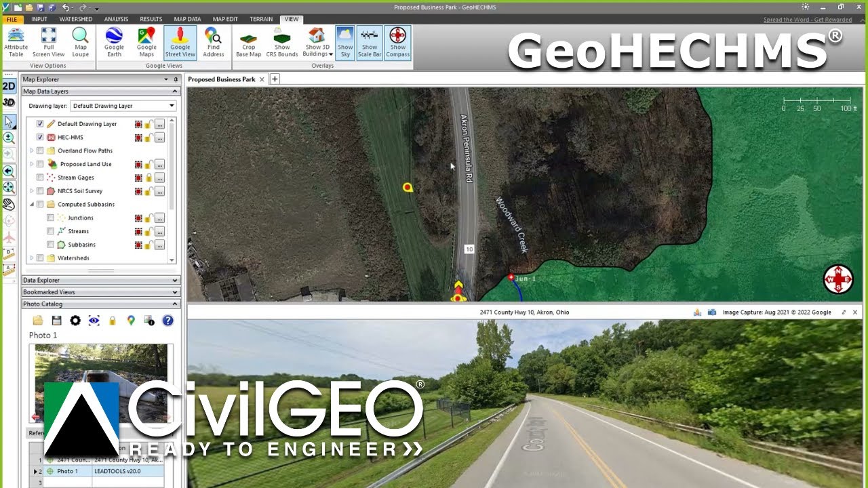Image resolution: width=868 pixels, height=488 pixels.
Task: Select Photo 1 thumbnail
Action: click(x=101, y=383)
